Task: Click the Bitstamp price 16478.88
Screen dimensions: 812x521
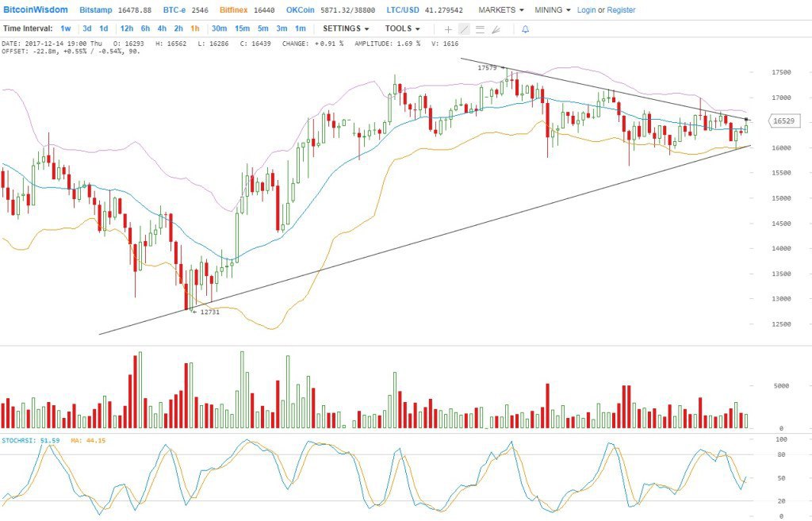Action: coord(135,10)
